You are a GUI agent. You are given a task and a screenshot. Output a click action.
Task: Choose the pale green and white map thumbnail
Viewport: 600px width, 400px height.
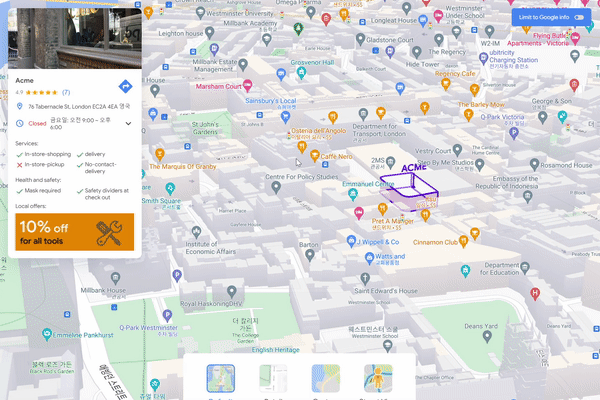pos(273,378)
